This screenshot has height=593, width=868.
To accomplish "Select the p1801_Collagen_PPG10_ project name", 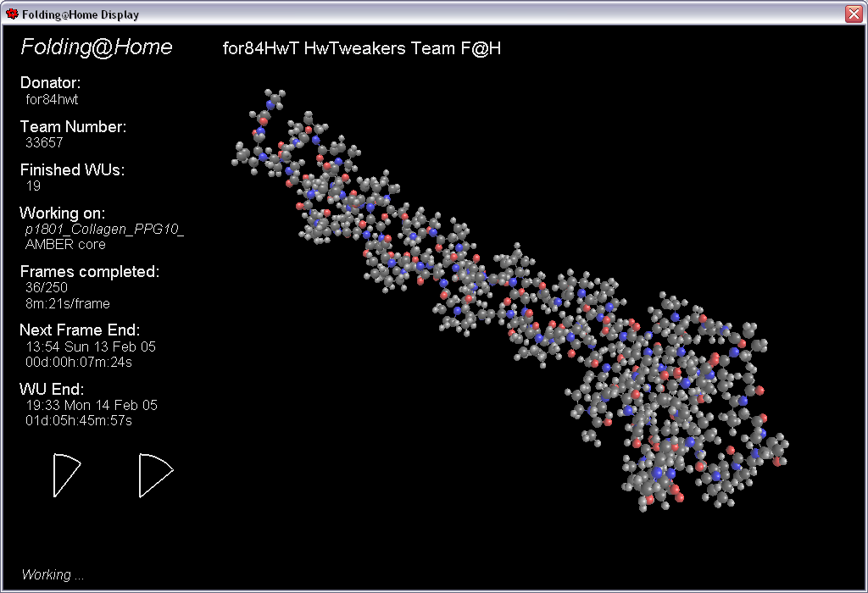I will pos(104,230).
